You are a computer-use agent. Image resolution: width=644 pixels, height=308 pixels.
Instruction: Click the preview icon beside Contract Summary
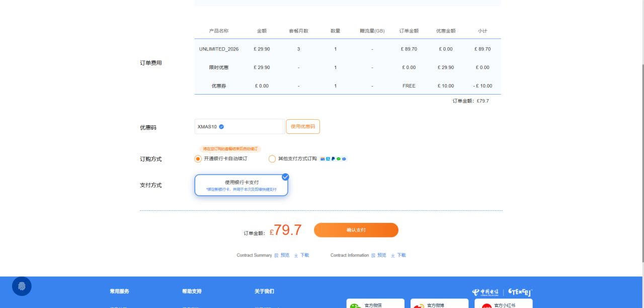point(276,256)
